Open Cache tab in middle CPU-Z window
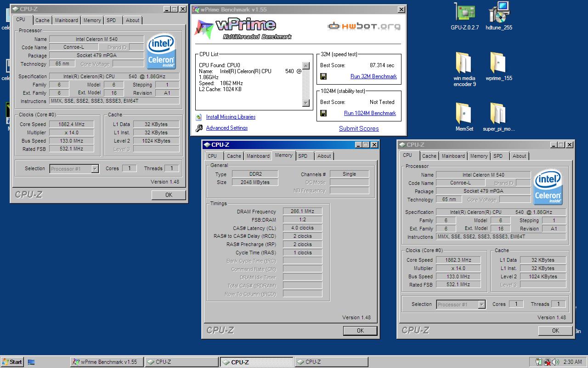Screen dimensions: 588x368 click(234, 156)
